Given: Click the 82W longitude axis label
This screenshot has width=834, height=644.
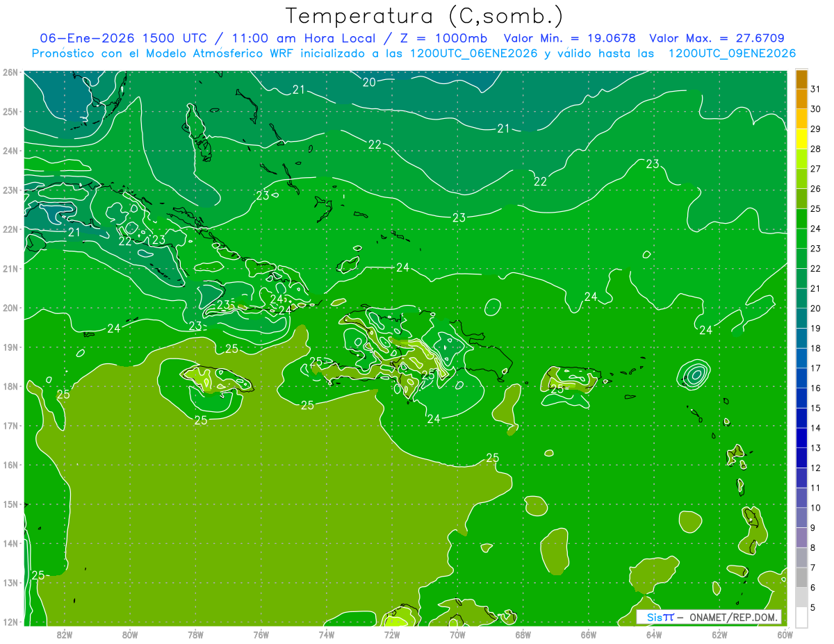Looking at the screenshot, I should point(65,634).
